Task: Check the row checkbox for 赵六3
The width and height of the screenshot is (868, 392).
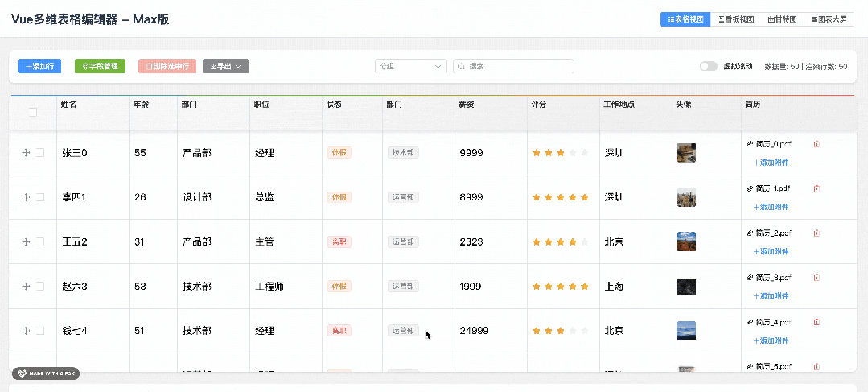Action: click(40, 286)
